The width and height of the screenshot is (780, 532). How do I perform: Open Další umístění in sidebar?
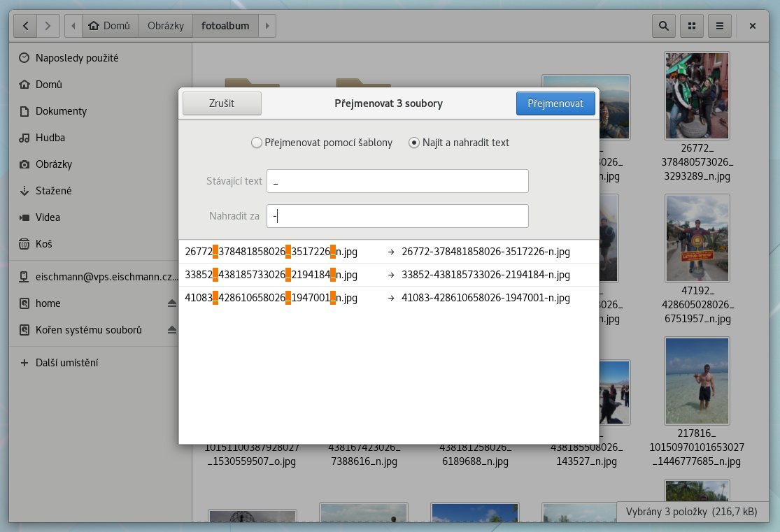pos(66,363)
